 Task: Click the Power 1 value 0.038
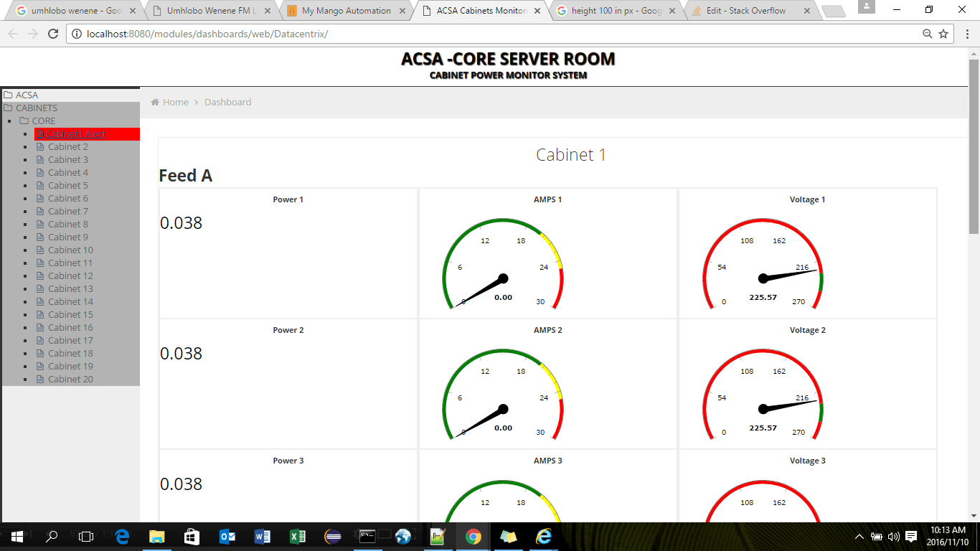(x=182, y=223)
